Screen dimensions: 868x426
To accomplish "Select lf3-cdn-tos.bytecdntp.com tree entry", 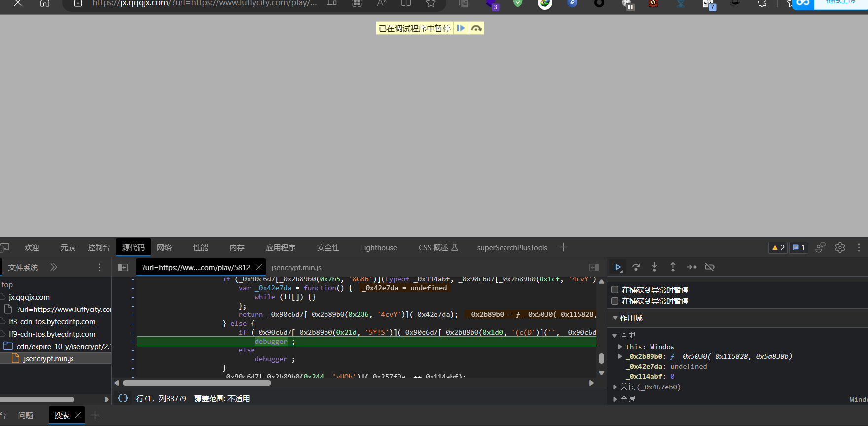I will (52, 322).
